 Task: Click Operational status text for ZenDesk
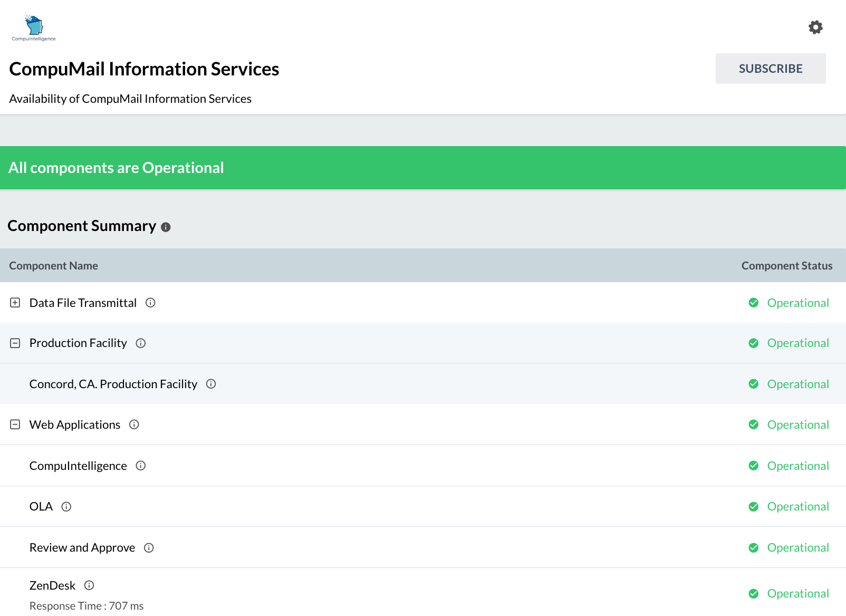point(798,594)
